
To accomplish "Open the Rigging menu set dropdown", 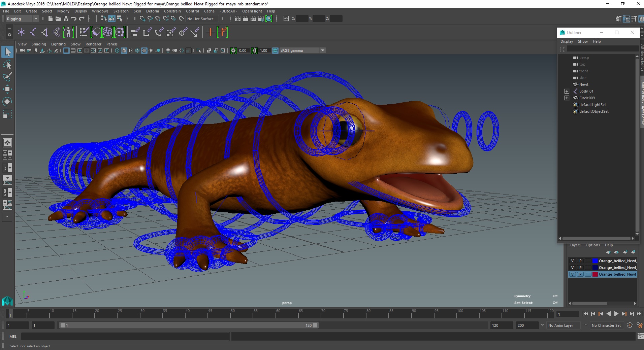I will tap(22, 19).
